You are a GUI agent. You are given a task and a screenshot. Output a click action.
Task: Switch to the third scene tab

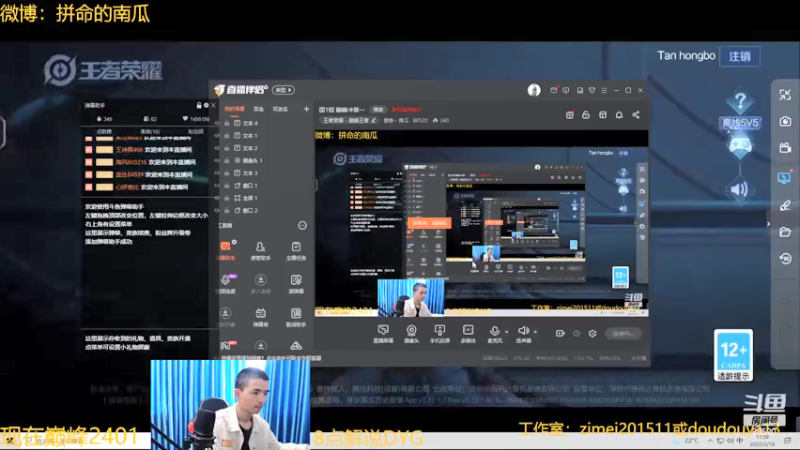coord(280,109)
